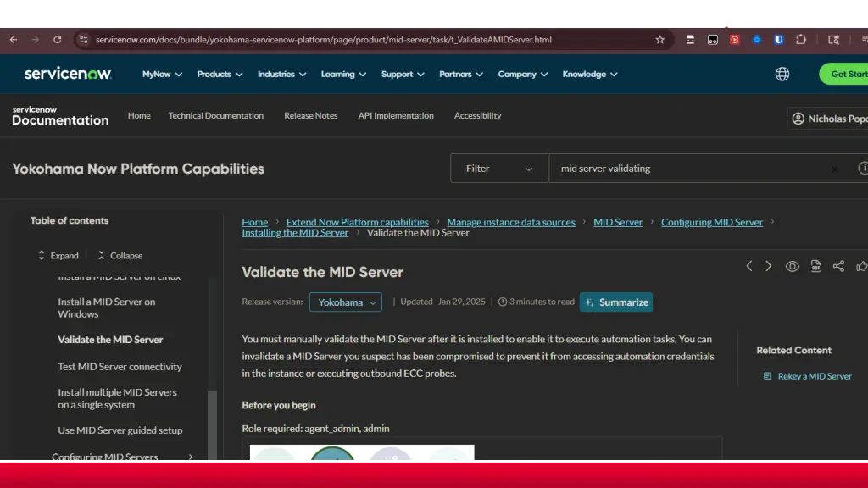
Task: Expand the Knowledge menu
Action: pos(590,75)
